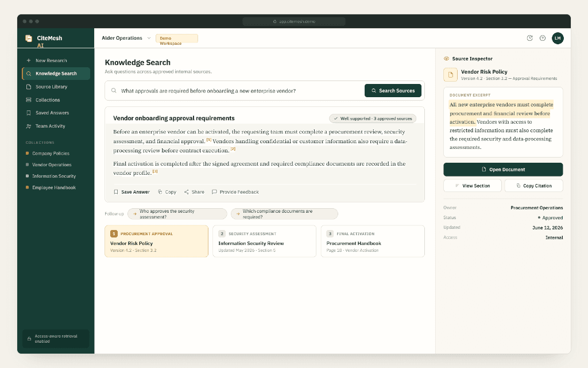Click the speech bubble icon for Provide Feedback

[x=215, y=192]
